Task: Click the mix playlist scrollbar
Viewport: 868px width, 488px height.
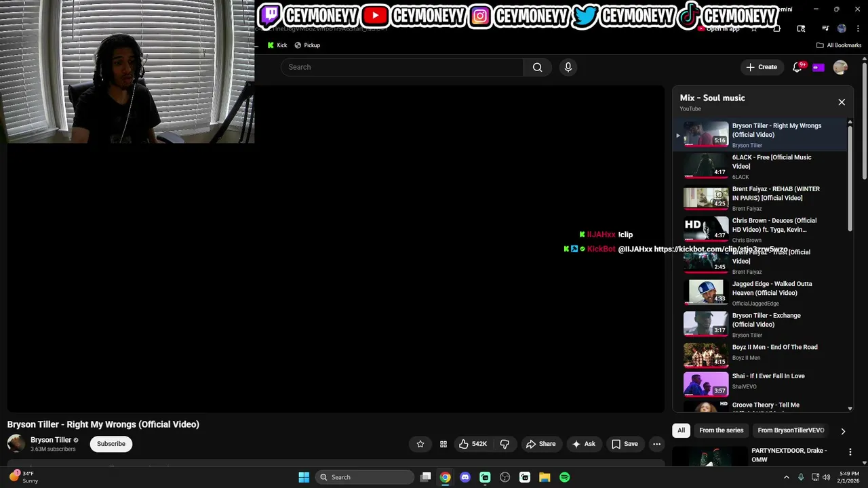Action: [850, 178]
